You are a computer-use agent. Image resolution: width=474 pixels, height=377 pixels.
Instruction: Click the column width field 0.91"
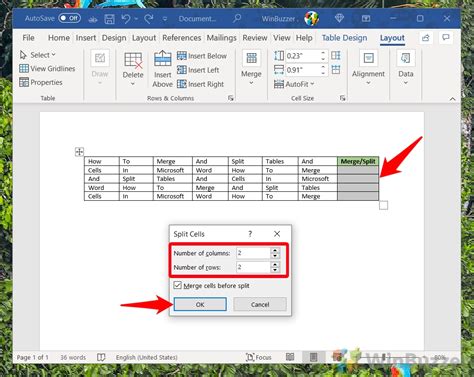(x=302, y=70)
